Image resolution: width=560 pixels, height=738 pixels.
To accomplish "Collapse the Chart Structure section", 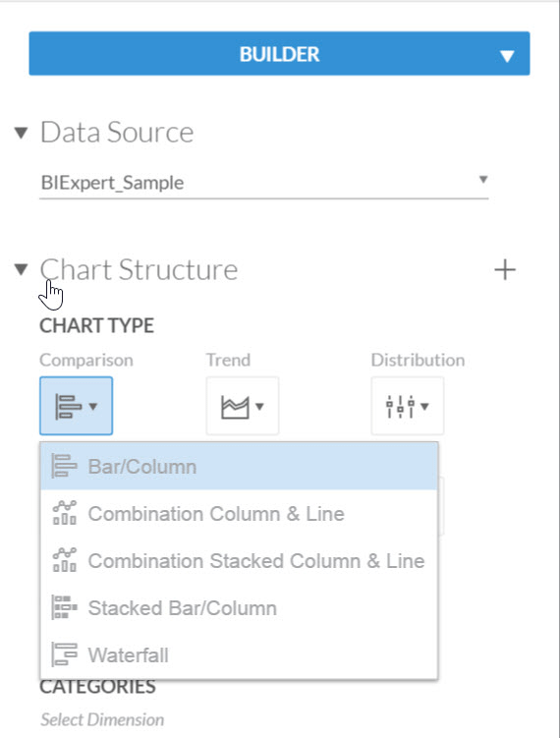I will [x=21, y=269].
